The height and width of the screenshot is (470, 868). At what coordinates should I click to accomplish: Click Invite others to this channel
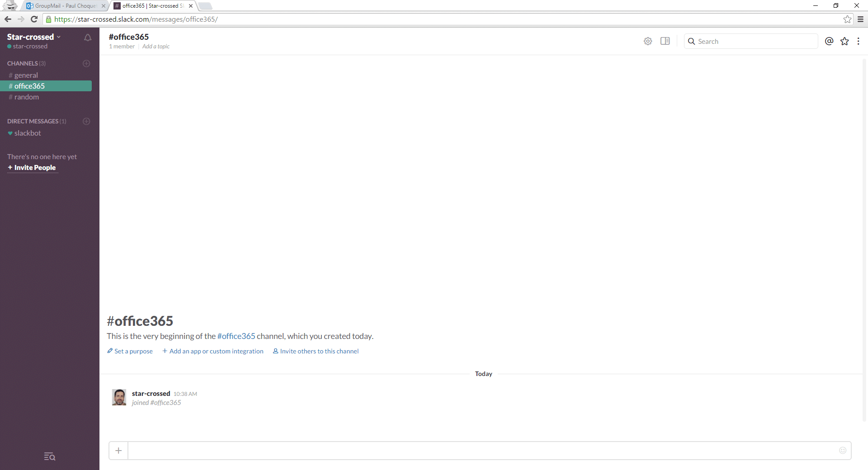click(316, 351)
